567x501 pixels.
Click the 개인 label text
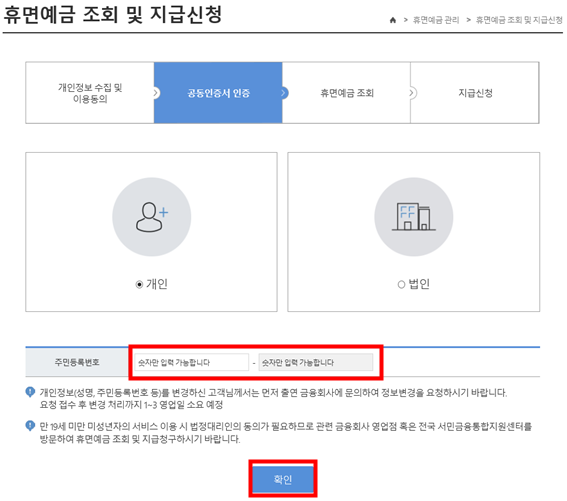157,284
